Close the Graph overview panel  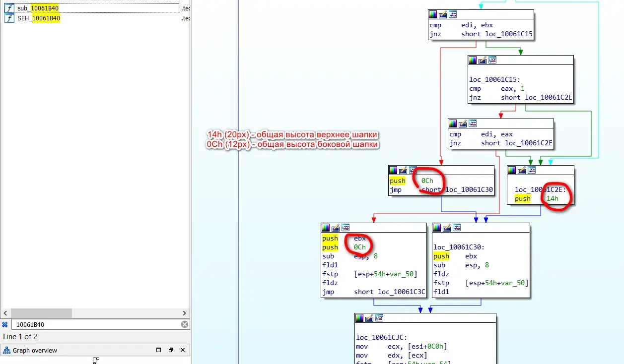(x=183, y=350)
